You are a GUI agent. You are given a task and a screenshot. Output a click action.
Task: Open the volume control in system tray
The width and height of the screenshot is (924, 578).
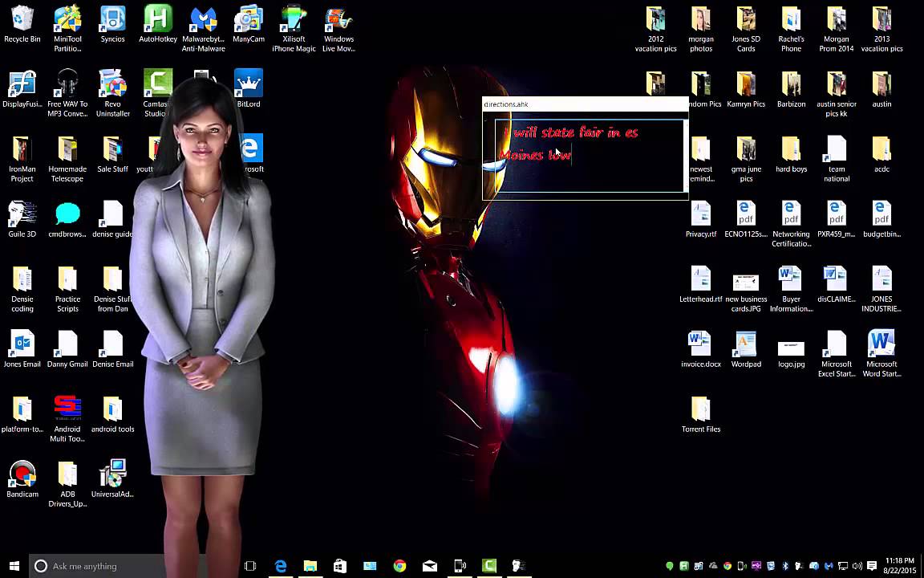(857, 566)
